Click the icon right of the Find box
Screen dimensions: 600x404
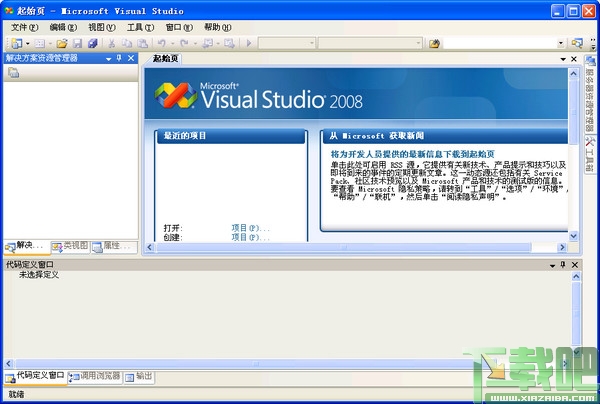[577, 43]
